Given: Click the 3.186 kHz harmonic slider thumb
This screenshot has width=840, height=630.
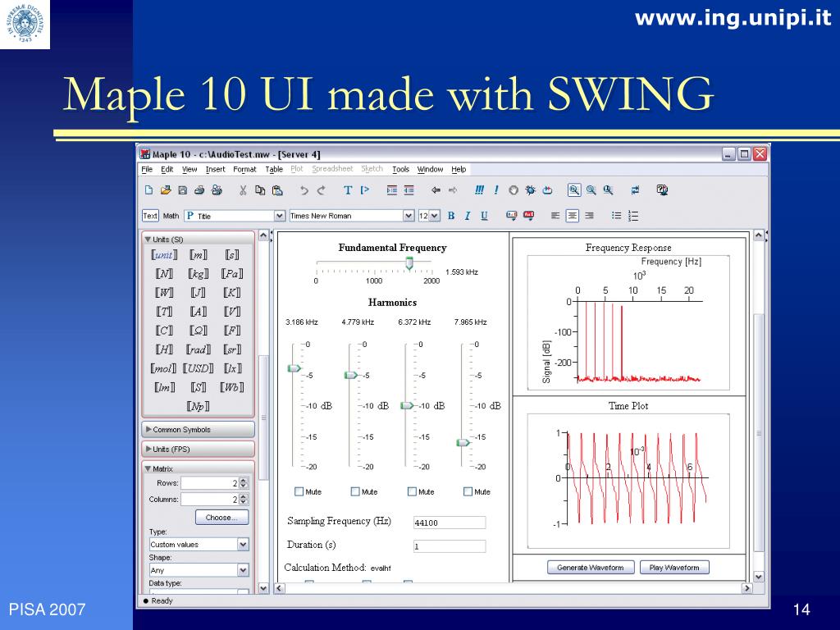Looking at the screenshot, I should pyautogui.click(x=294, y=368).
